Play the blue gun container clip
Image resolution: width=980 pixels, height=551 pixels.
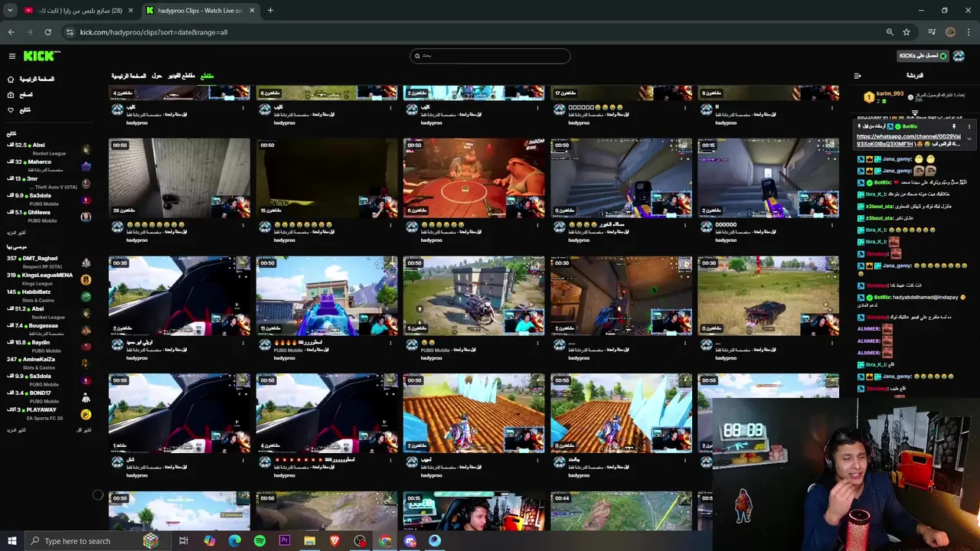pos(327,295)
